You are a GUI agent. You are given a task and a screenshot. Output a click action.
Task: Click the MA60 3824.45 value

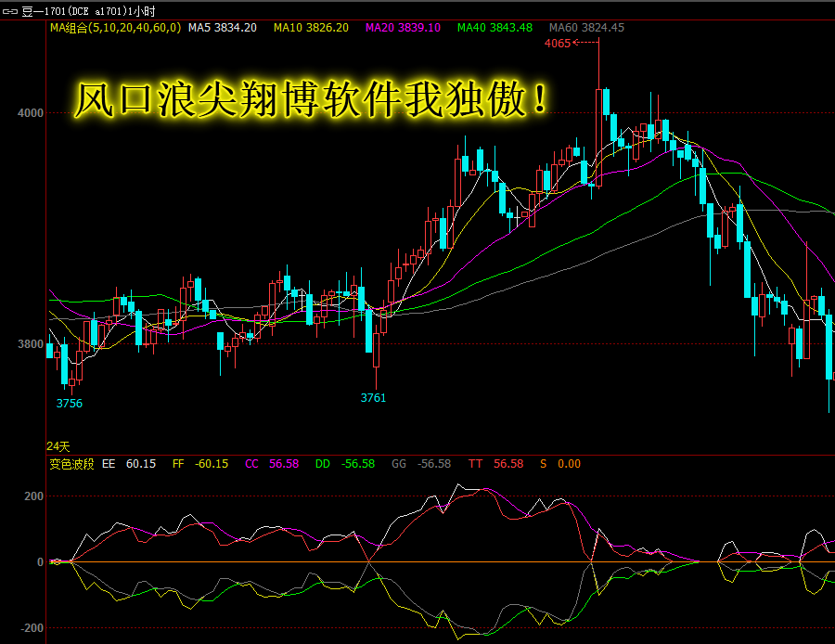click(587, 28)
